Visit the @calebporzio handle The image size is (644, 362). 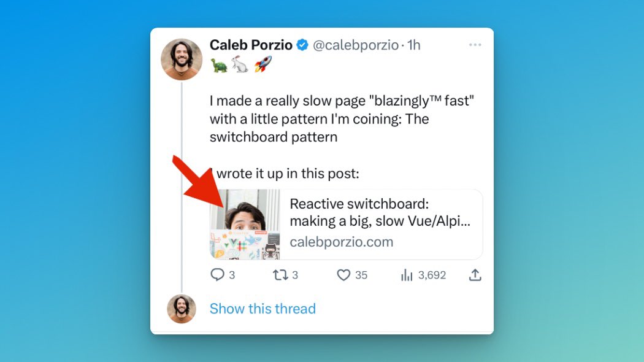point(356,45)
